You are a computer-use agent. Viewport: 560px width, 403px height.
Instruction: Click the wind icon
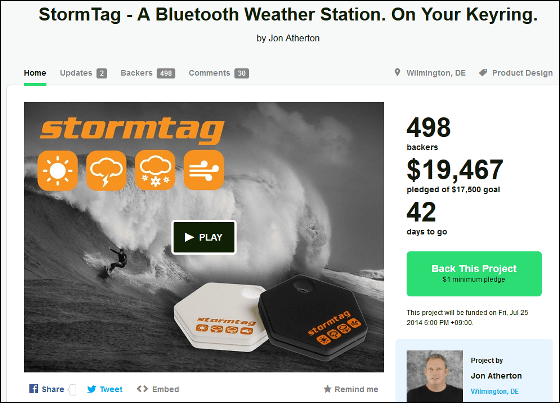click(x=204, y=170)
